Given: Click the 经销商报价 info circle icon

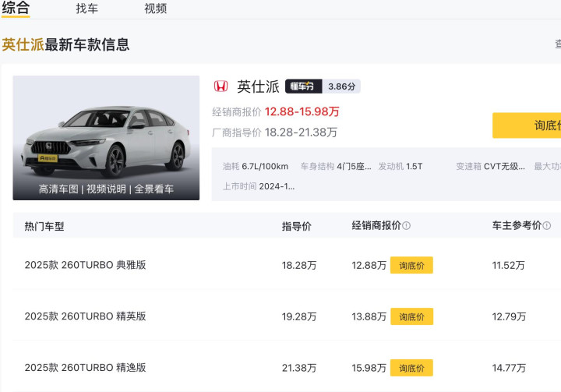Looking at the screenshot, I should [407, 226].
